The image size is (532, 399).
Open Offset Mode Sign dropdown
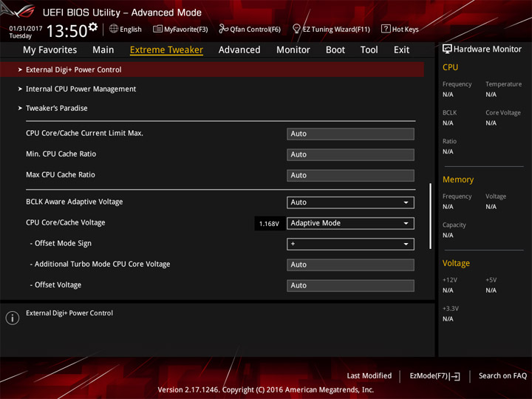[x=350, y=244]
